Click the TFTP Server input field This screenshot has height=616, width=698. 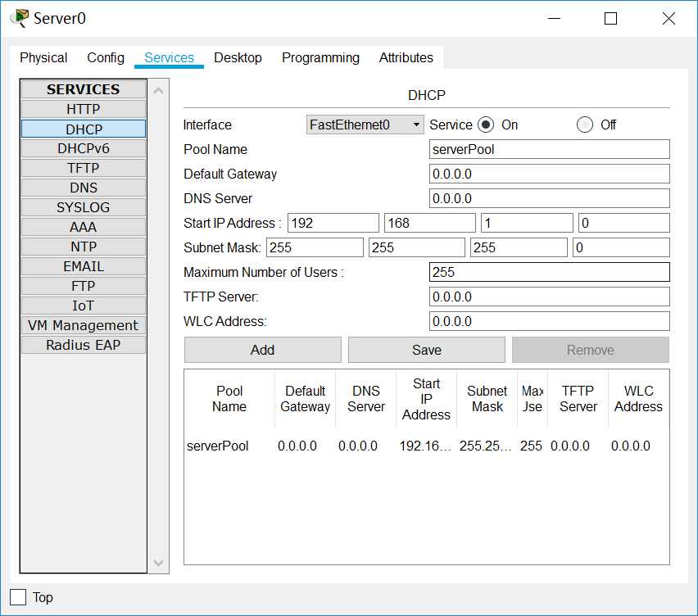coord(550,297)
